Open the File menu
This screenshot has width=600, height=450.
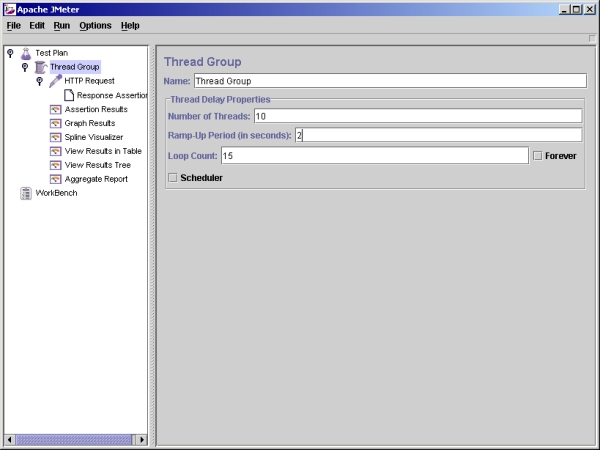coord(14,25)
